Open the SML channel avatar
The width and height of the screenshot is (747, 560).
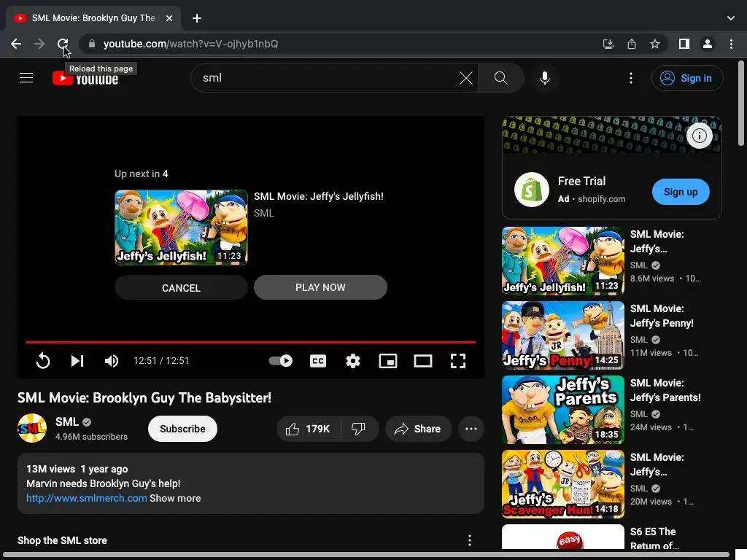(32, 428)
